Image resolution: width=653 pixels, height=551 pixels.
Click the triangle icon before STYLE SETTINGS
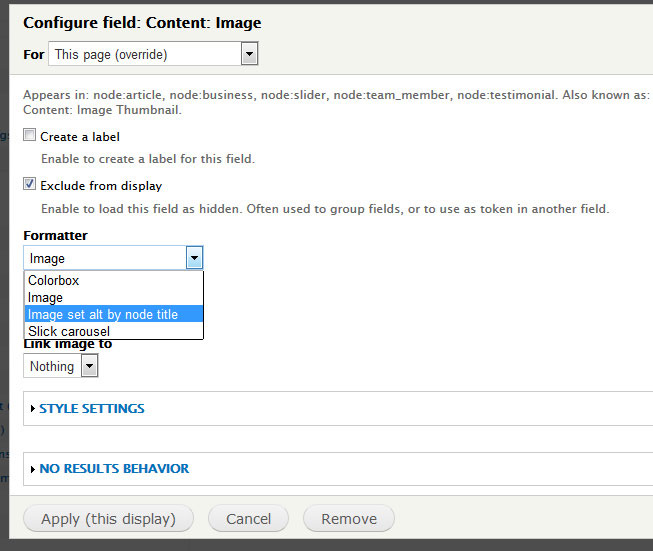[33, 409]
